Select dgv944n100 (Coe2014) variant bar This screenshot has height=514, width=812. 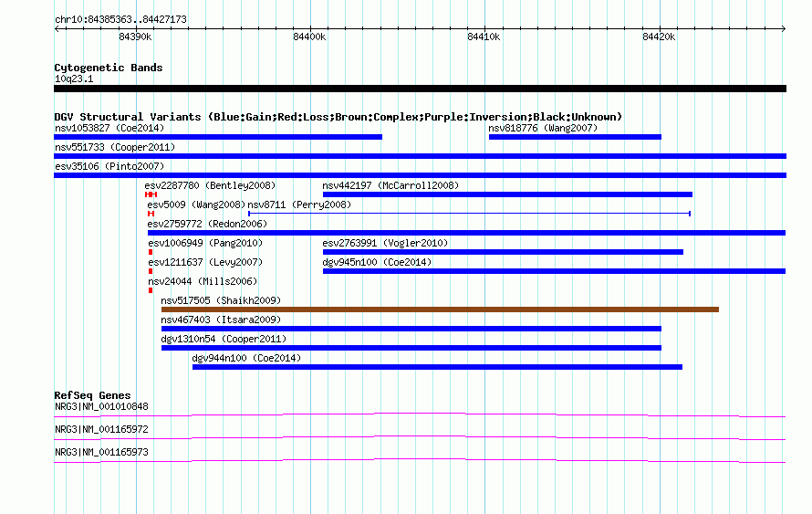point(438,367)
